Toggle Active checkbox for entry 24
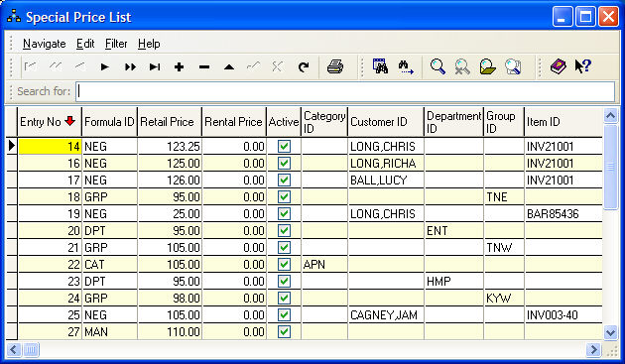625x364 pixels. (284, 298)
